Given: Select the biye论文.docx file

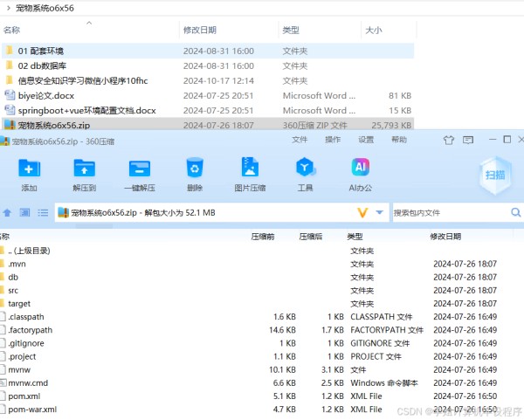Looking at the screenshot, I should click(41, 95).
